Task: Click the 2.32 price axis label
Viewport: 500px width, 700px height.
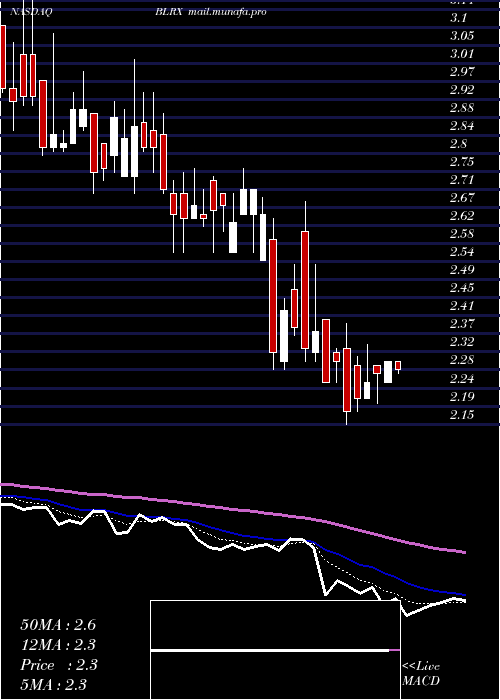Action: (462, 342)
